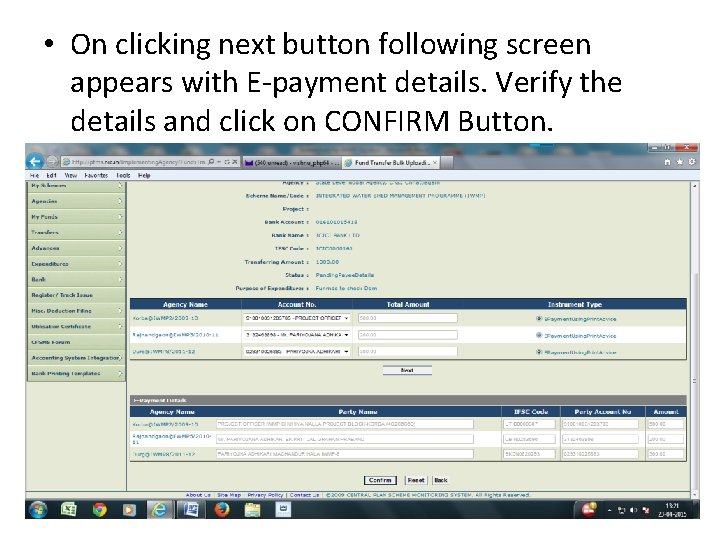Click the white square-face taskbar icon
The width and height of the screenshot is (720, 540).
coord(283,510)
